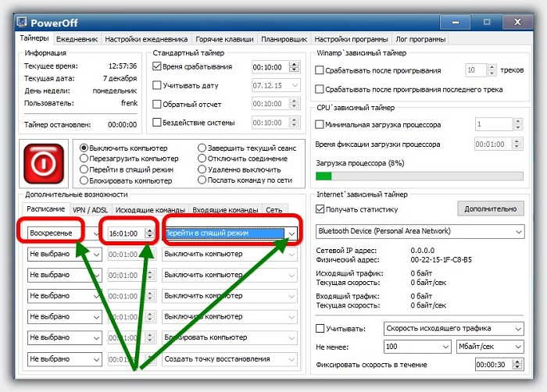Click the physical address 00-22-15-1F-C8-B5
Image resolution: width=547 pixels, height=392 pixels.
[441, 260]
